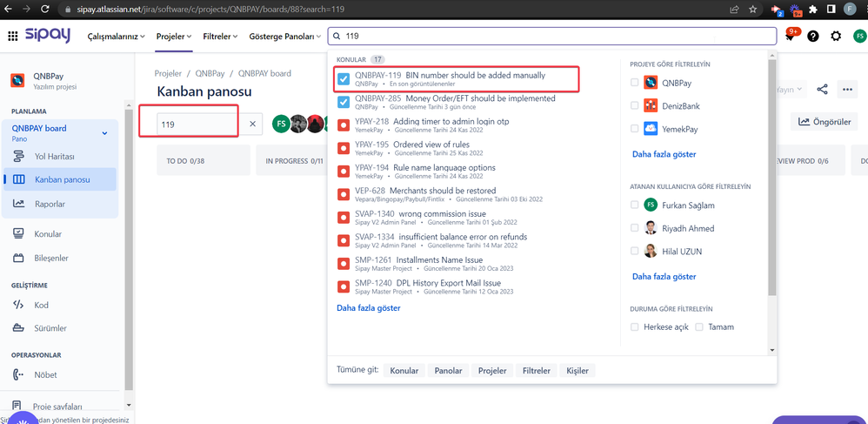Jump to Panolar in Tümüne git

449,371
